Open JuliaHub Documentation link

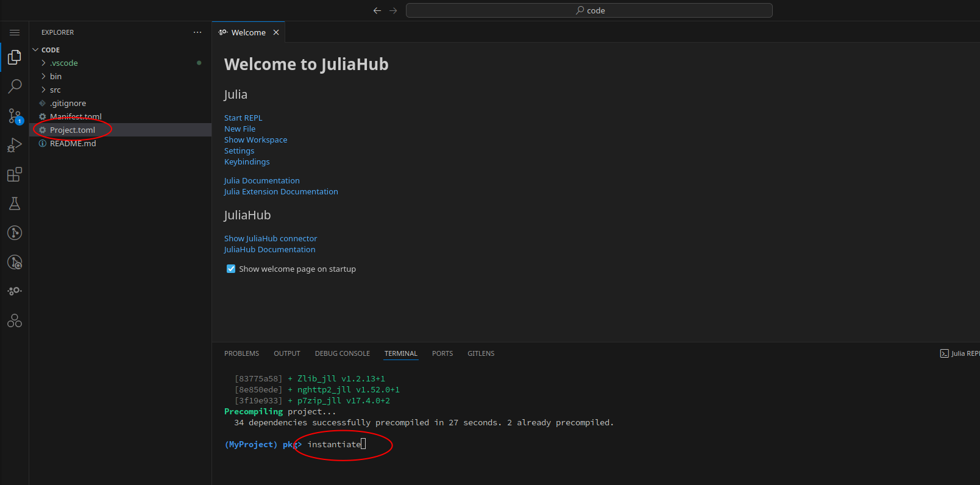269,249
